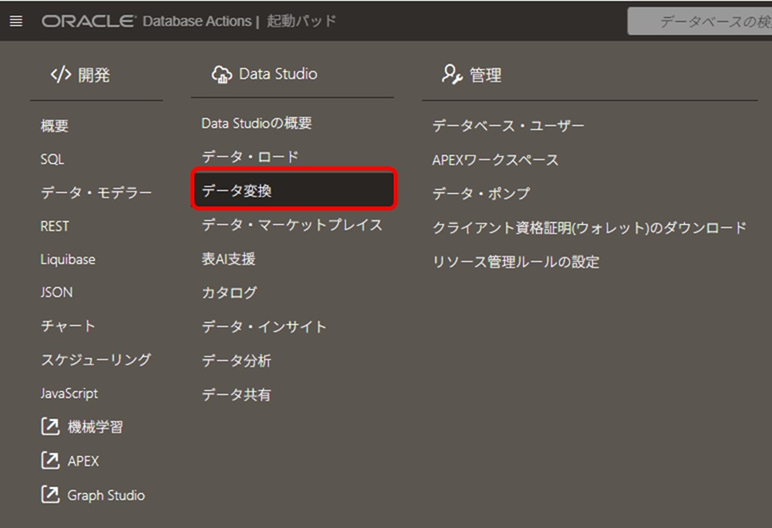This screenshot has width=772, height=528.
Task: Open スケジューリング
Action: click(96, 360)
